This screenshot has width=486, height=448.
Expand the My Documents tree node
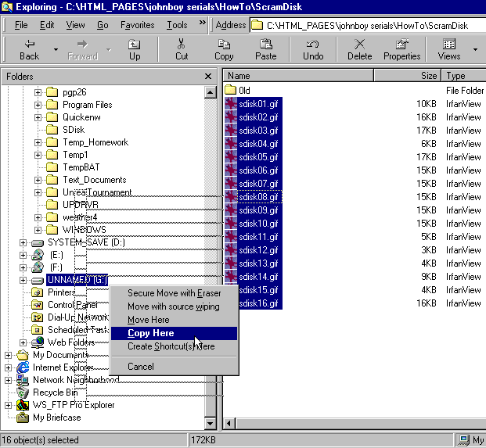tap(9, 355)
